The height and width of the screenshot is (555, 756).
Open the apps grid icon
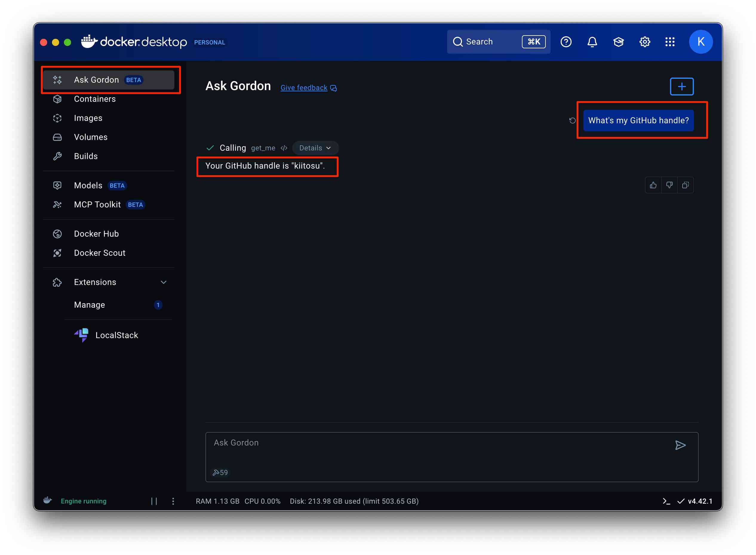point(670,42)
